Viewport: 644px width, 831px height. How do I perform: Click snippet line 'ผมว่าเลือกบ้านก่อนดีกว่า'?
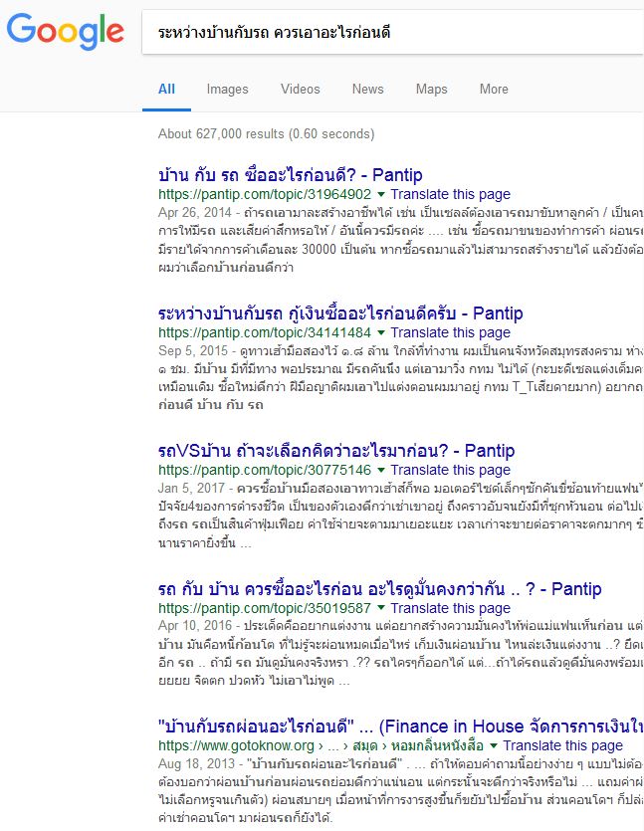click(226, 267)
